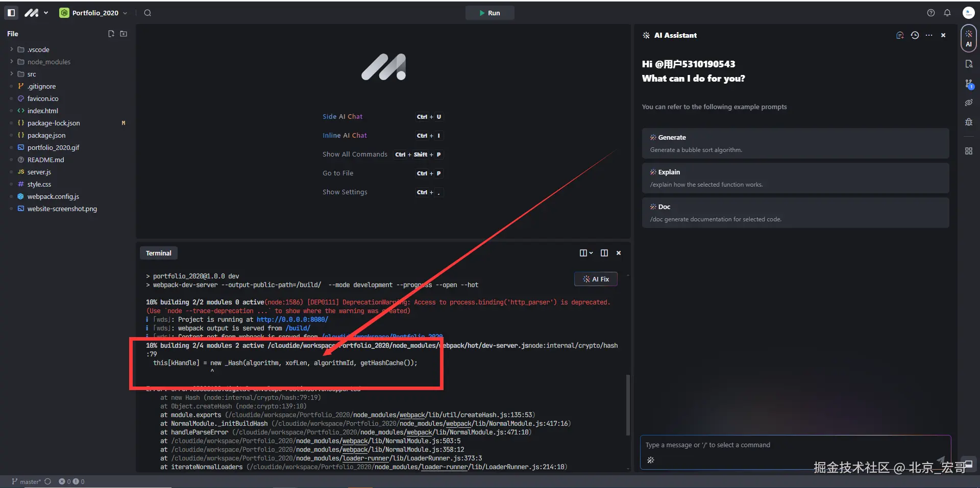This screenshot has height=488, width=980.
Task: Click Show Settings on the welcome page
Action: click(x=345, y=192)
